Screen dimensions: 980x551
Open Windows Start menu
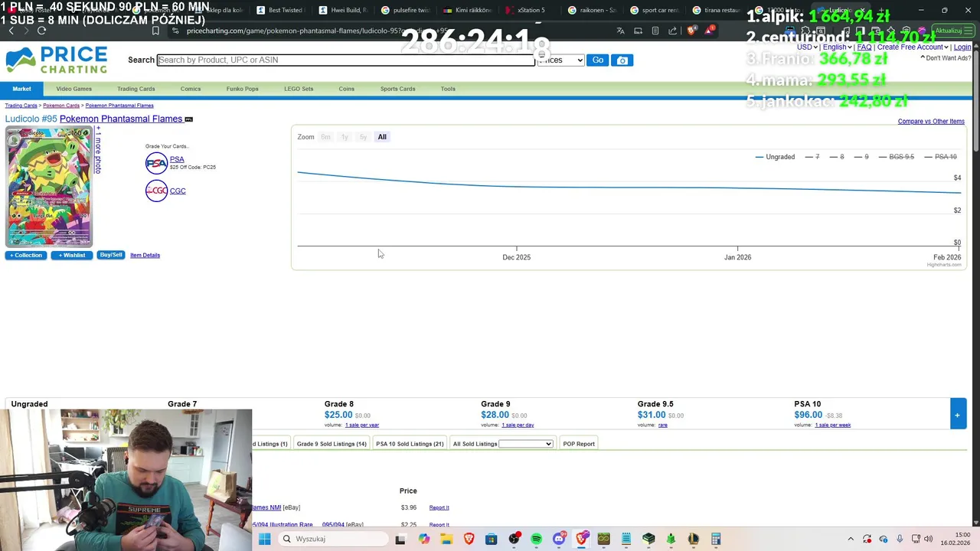(x=264, y=539)
